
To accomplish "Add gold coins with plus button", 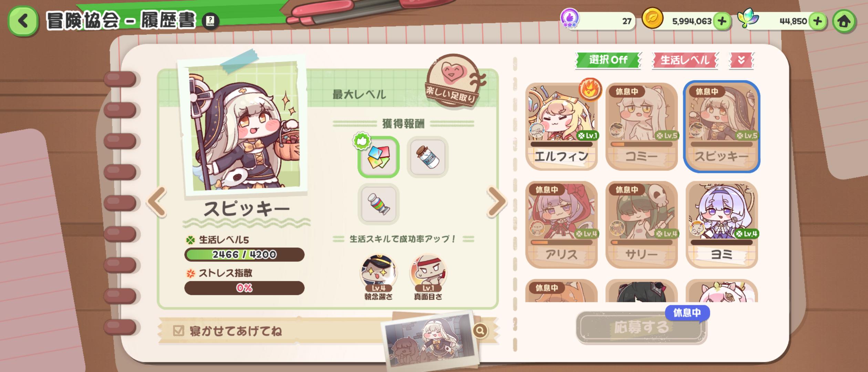I will (722, 22).
